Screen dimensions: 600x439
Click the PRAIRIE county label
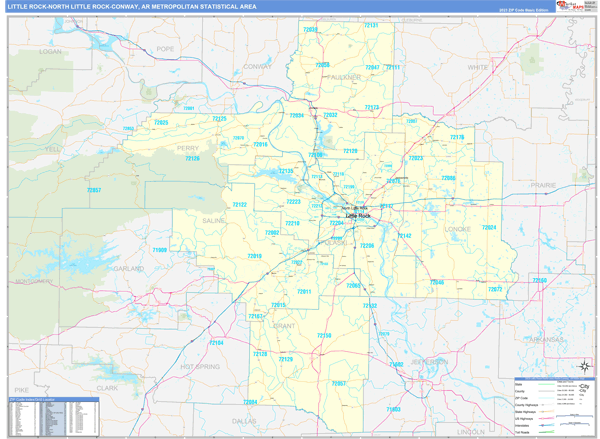click(x=543, y=185)
